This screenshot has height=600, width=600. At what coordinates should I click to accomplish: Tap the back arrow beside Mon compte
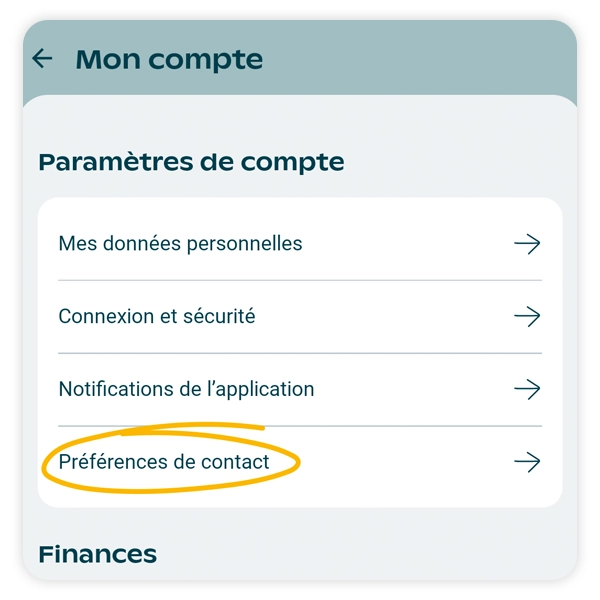[x=42, y=59]
